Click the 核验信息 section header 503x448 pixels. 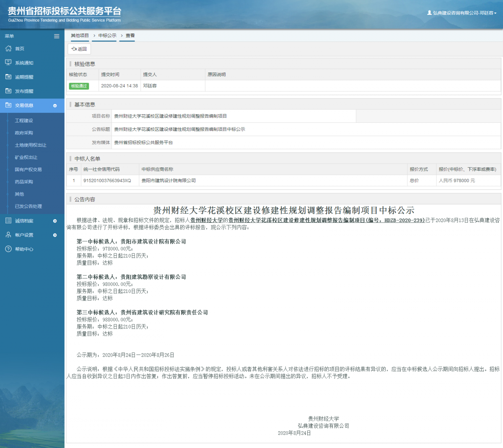85,64
